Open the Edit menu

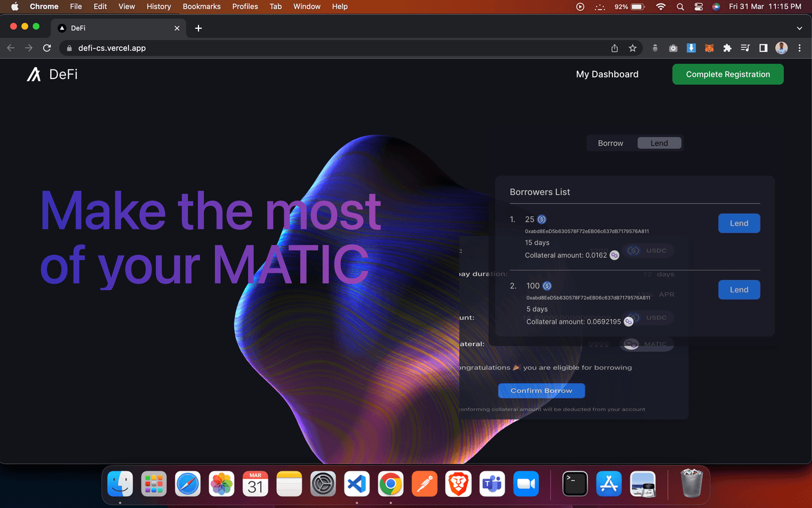pos(100,7)
